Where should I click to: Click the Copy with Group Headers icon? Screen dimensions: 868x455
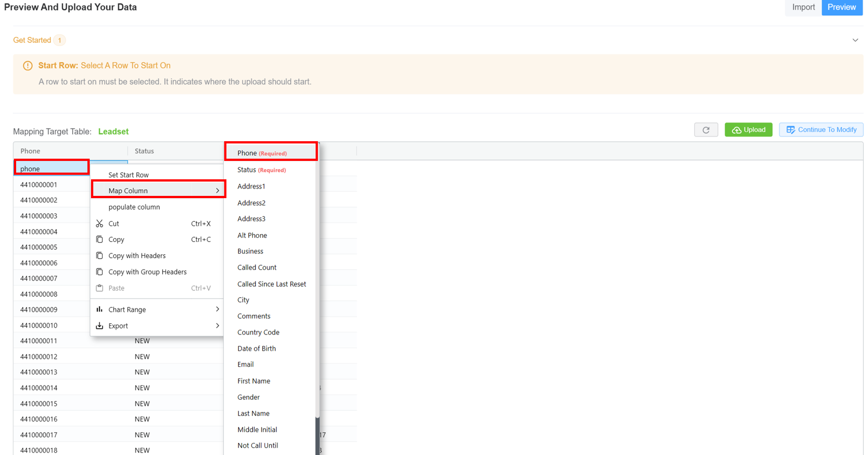coord(100,272)
